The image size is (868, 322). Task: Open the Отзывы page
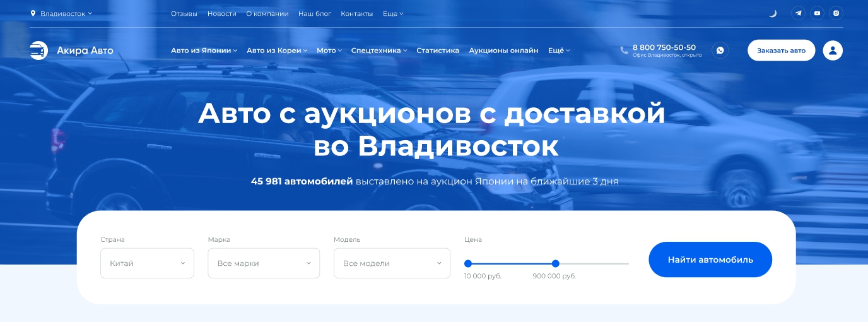click(184, 13)
